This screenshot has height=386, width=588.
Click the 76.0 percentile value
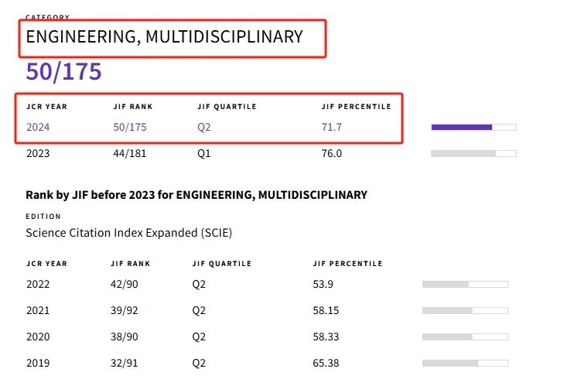[x=332, y=153]
